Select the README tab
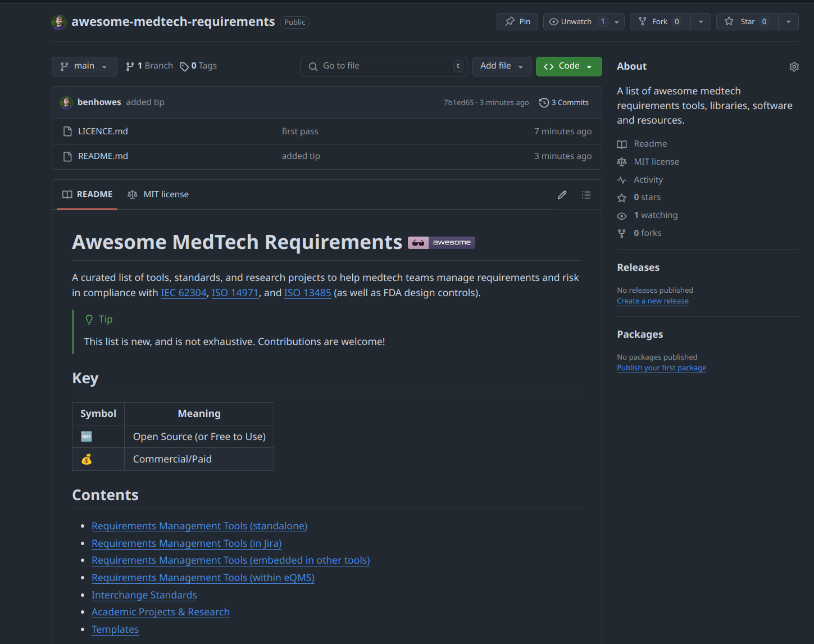The width and height of the screenshot is (814, 644). [87, 194]
